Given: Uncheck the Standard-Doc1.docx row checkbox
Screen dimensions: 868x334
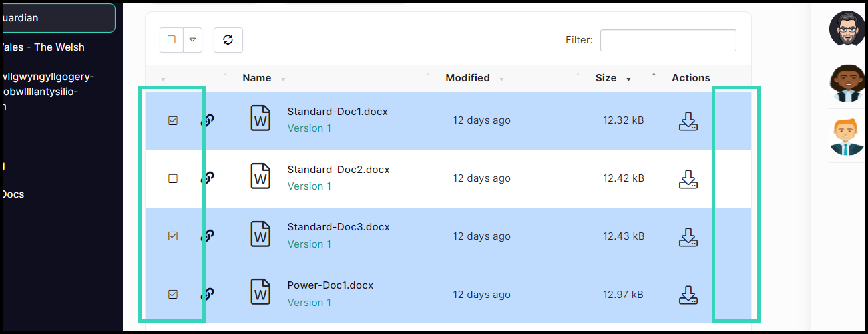Looking at the screenshot, I should pyautogui.click(x=173, y=121).
